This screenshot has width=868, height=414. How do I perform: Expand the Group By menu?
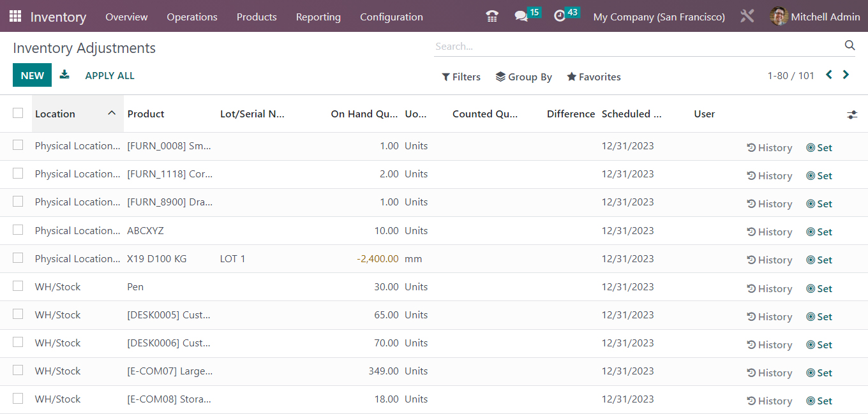523,77
